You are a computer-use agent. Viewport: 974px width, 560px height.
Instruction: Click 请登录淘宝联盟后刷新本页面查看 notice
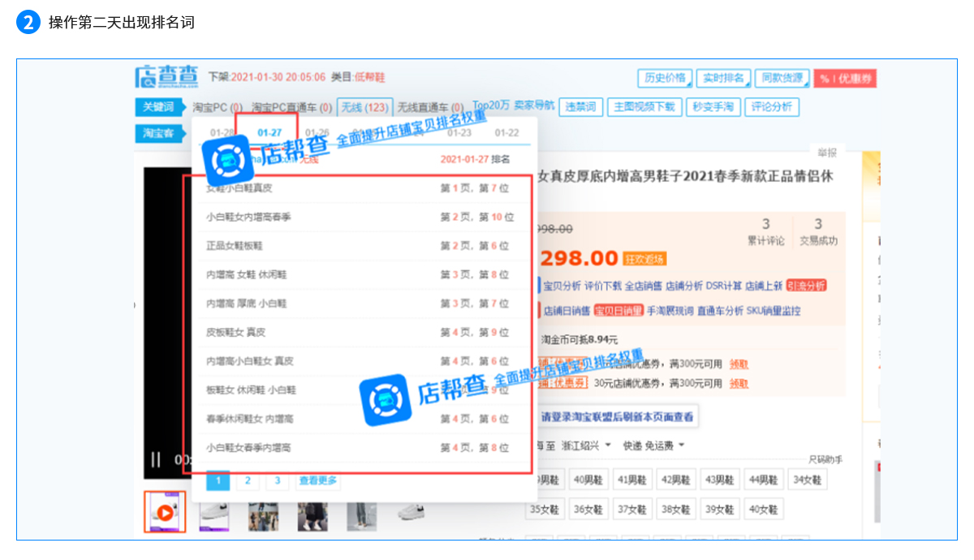click(x=618, y=416)
